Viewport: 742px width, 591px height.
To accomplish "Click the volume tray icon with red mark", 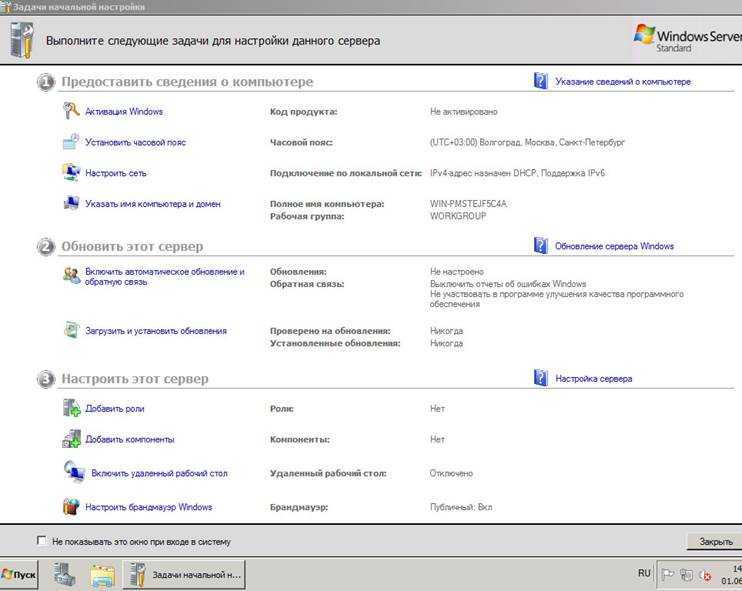I will (705, 575).
